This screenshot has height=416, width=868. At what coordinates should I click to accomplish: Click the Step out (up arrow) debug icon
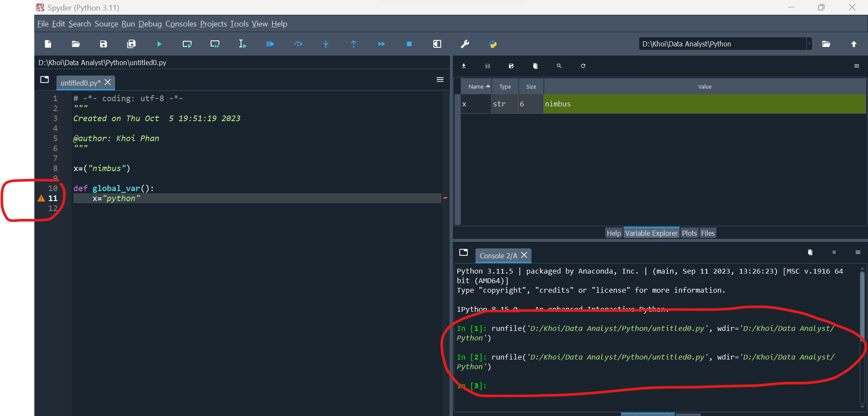click(353, 44)
